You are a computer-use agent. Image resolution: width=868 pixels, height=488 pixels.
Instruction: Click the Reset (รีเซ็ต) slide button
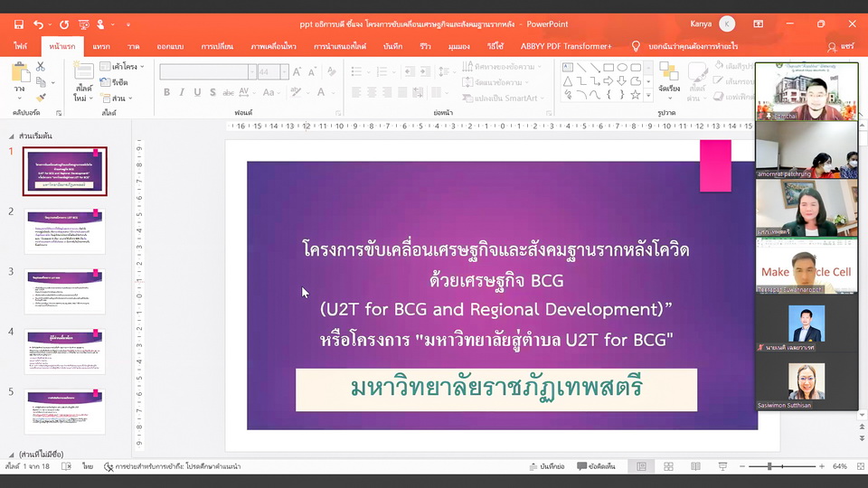pos(114,82)
